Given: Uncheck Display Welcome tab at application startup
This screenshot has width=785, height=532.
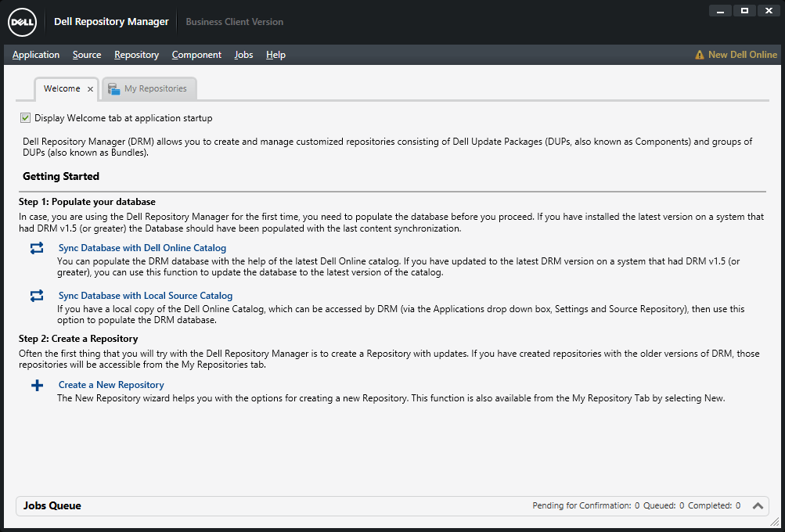Looking at the screenshot, I should pyautogui.click(x=26, y=117).
